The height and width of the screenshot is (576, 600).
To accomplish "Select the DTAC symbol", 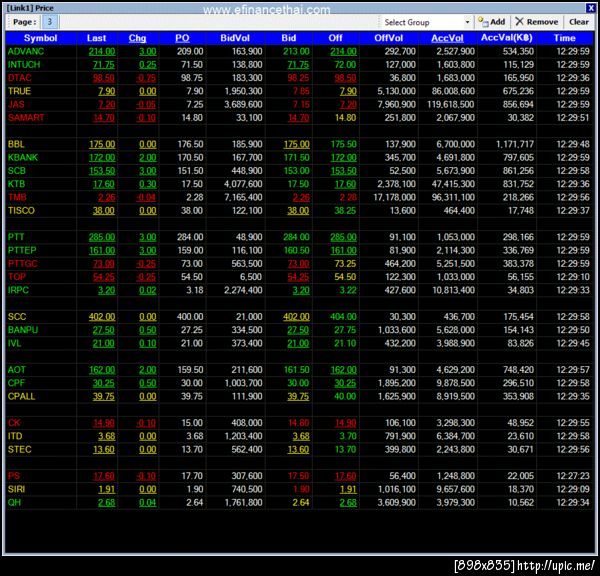I will (x=20, y=78).
